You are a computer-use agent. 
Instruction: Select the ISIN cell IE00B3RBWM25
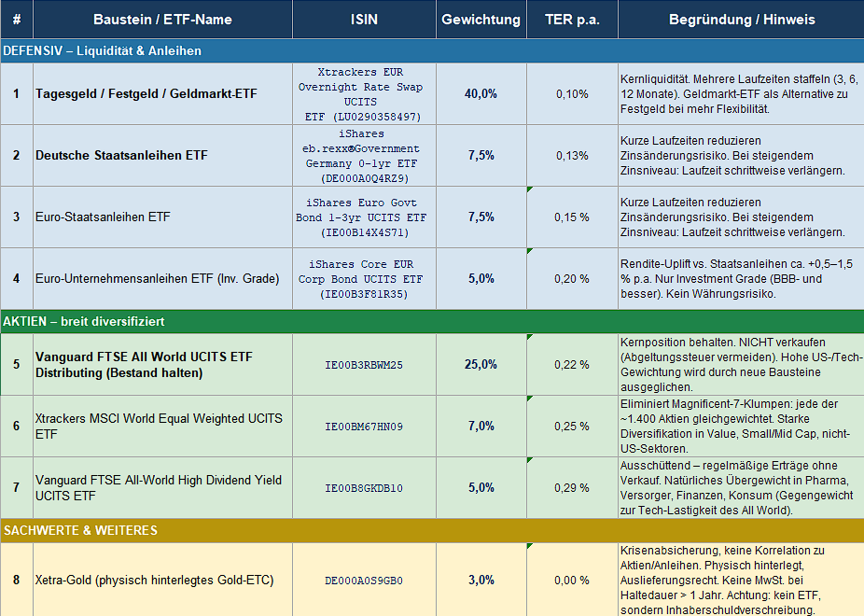coord(364,364)
